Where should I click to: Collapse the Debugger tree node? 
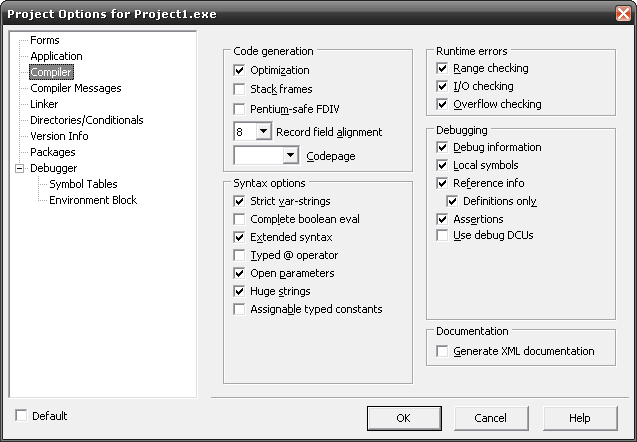pyautogui.click(x=19, y=168)
